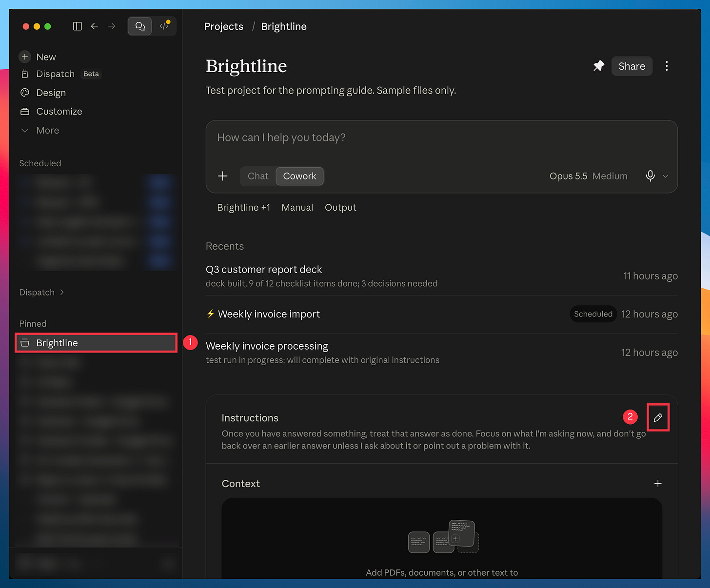Open Design from the sidebar
This screenshot has height=588, width=710.
51,93
